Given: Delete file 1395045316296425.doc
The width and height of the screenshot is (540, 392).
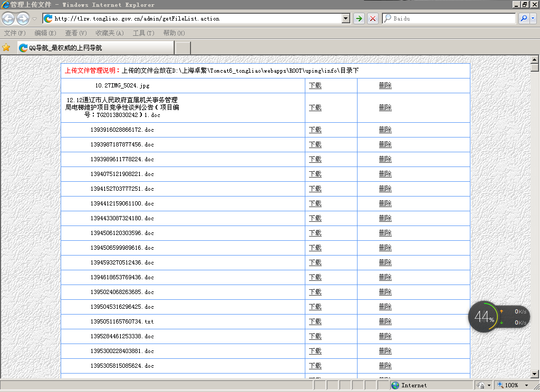Looking at the screenshot, I should click(x=385, y=307).
